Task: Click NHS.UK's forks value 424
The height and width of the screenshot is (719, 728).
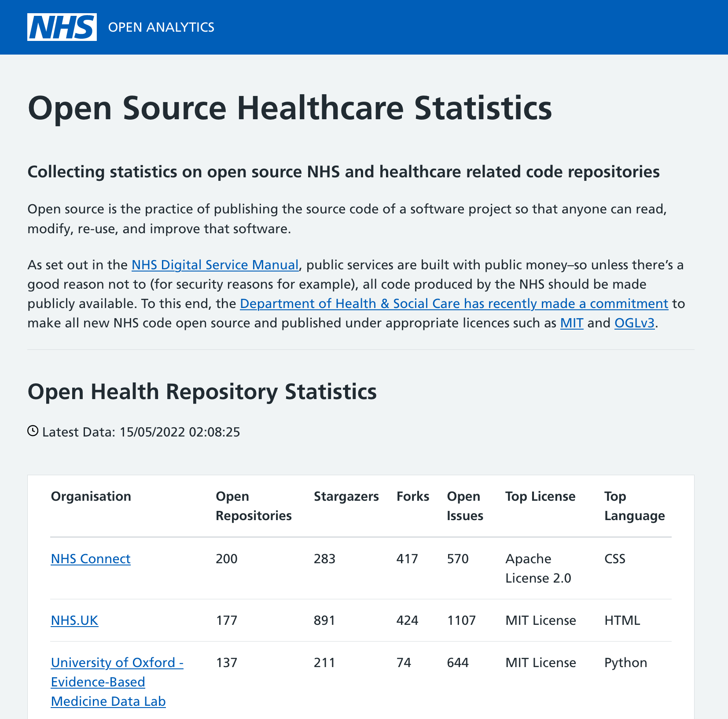Action: [407, 620]
